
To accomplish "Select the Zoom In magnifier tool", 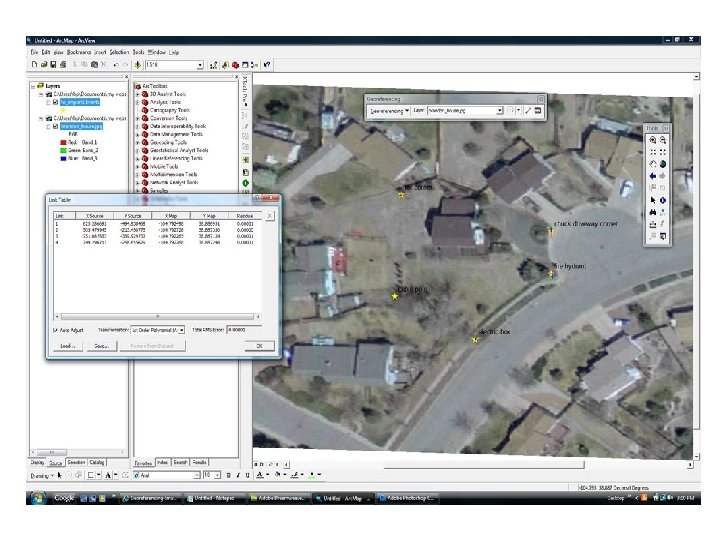I will (x=652, y=140).
